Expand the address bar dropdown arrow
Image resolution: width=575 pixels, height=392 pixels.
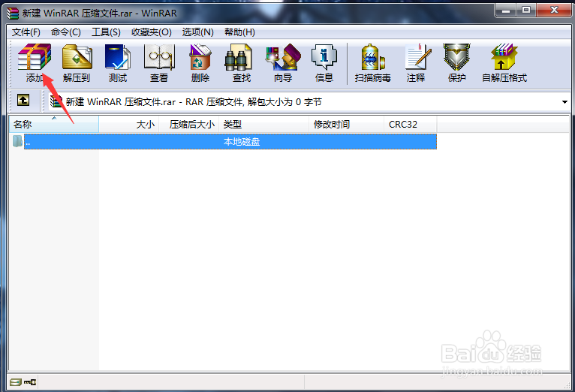(x=564, y=102)
